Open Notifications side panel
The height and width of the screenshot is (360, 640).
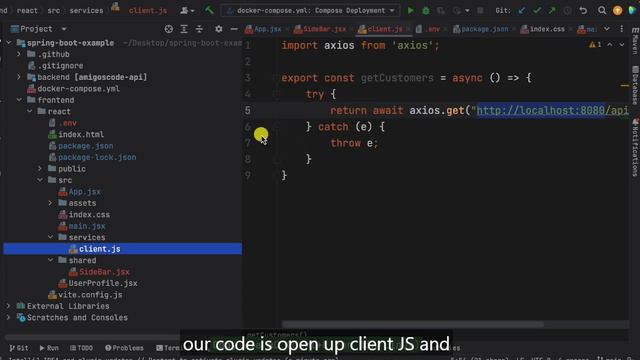(635, 147)
